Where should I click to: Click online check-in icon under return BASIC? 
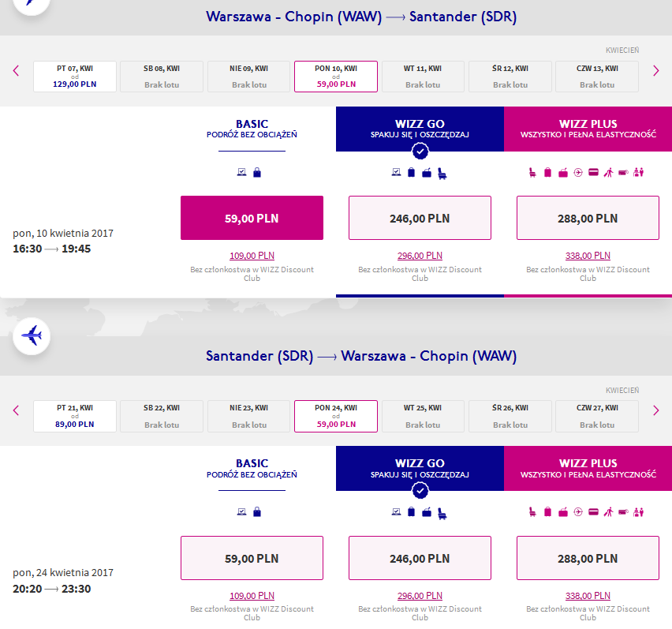(x=241, y=511)
